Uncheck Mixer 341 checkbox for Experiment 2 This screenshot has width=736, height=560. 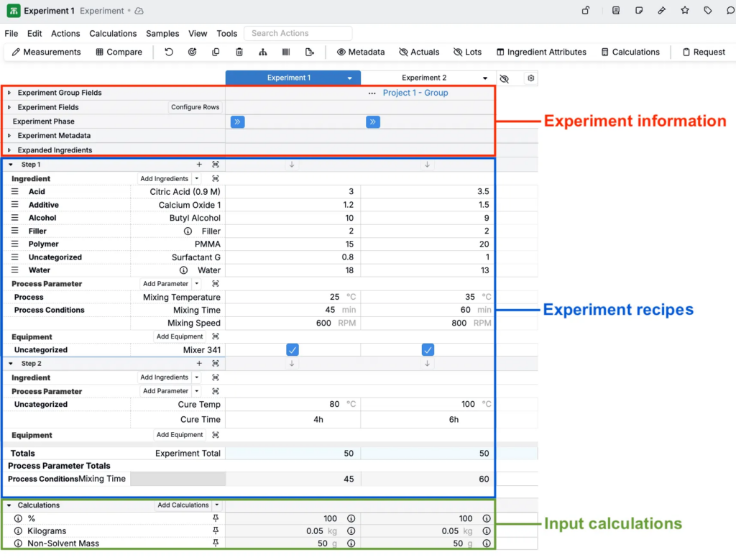pos(428,350)
